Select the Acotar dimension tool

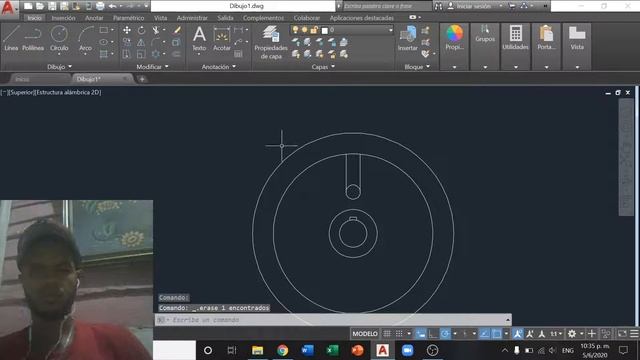[x=222, y=38]
